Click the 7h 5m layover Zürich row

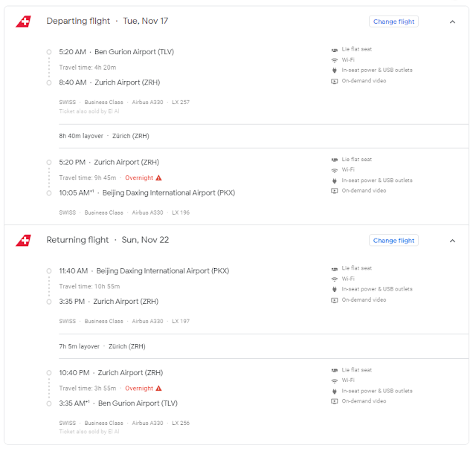point(263,346)
